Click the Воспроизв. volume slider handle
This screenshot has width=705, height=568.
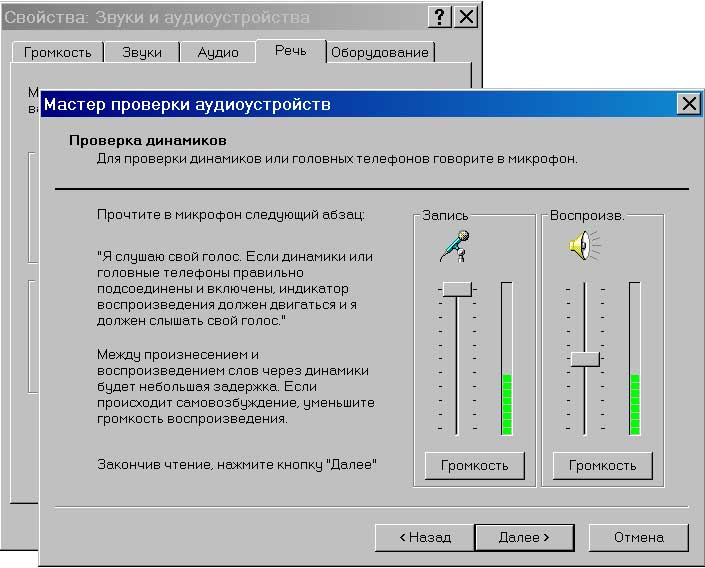coord(585,358)
